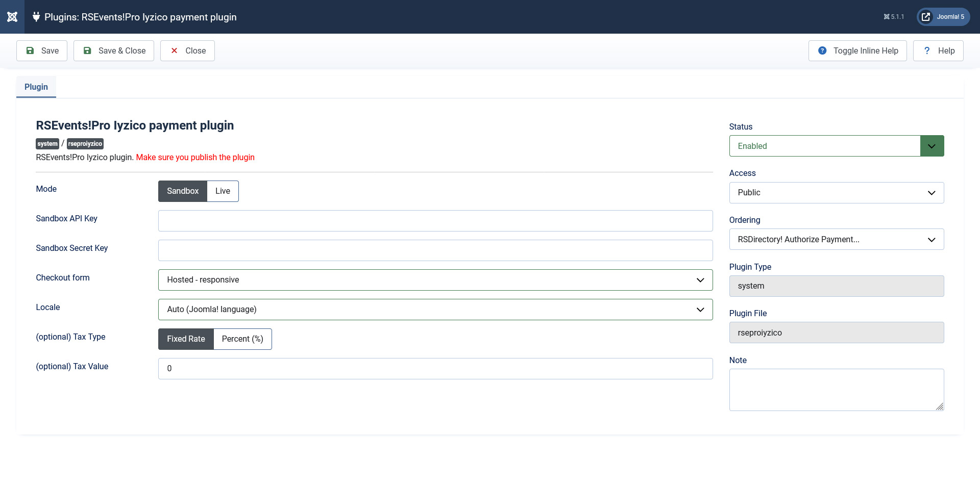Screen dimensions: 980x487
Task: Click the Sandbox Secret Key input field
Action: tap(435, 250)
